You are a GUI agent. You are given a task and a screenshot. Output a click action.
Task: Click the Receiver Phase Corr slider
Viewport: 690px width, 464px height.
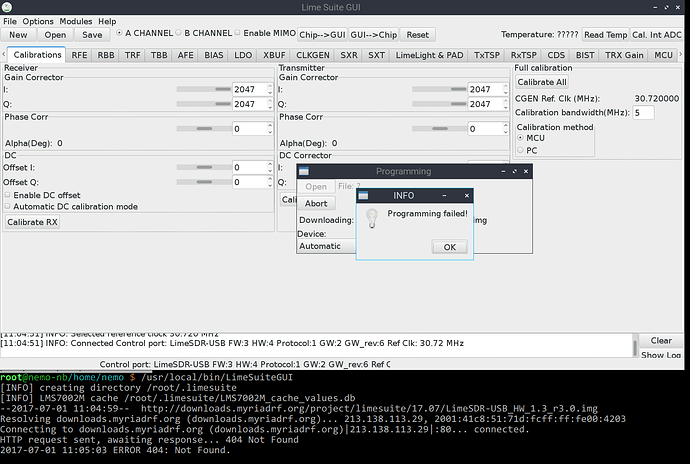coord(202,129)
